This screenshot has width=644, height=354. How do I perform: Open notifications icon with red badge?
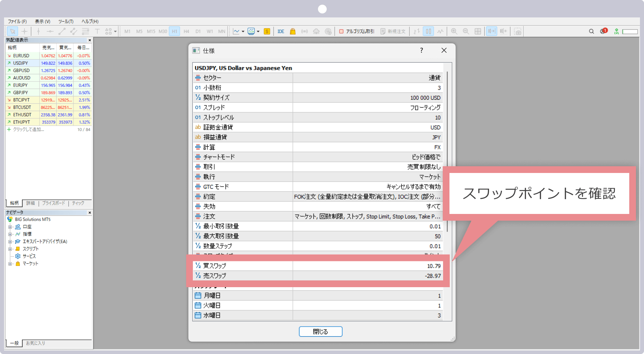[603, 31]
